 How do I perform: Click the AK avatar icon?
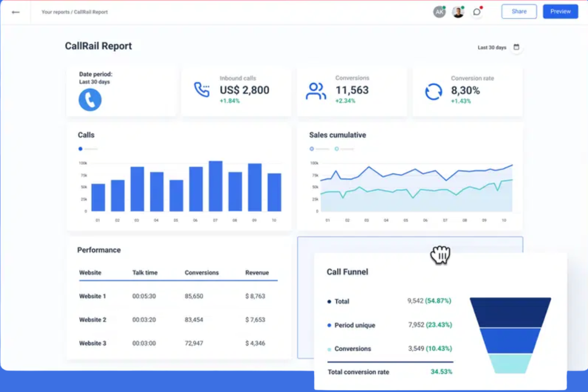click(x=439, y=12)
